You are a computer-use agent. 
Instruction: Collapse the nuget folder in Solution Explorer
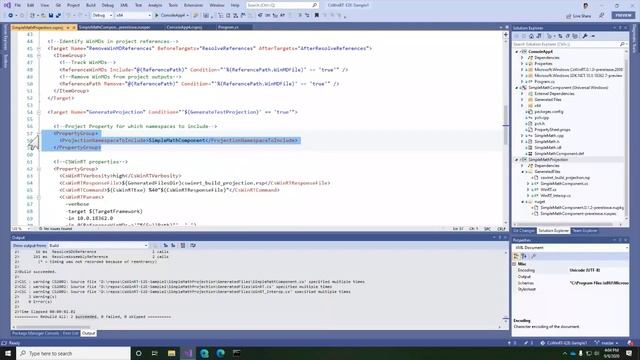pyautogui.click(x=523, y=202)
